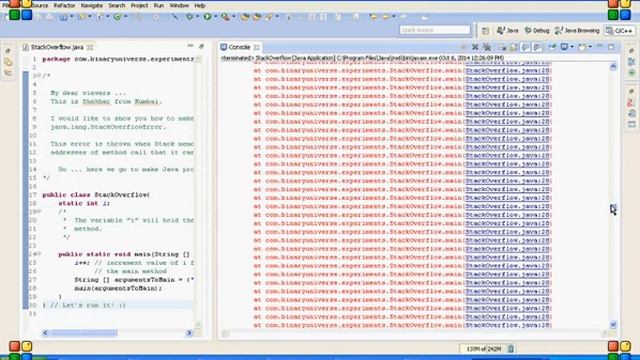
Task: Click the Open Task toolbar icon
Action: coord(257,17)
